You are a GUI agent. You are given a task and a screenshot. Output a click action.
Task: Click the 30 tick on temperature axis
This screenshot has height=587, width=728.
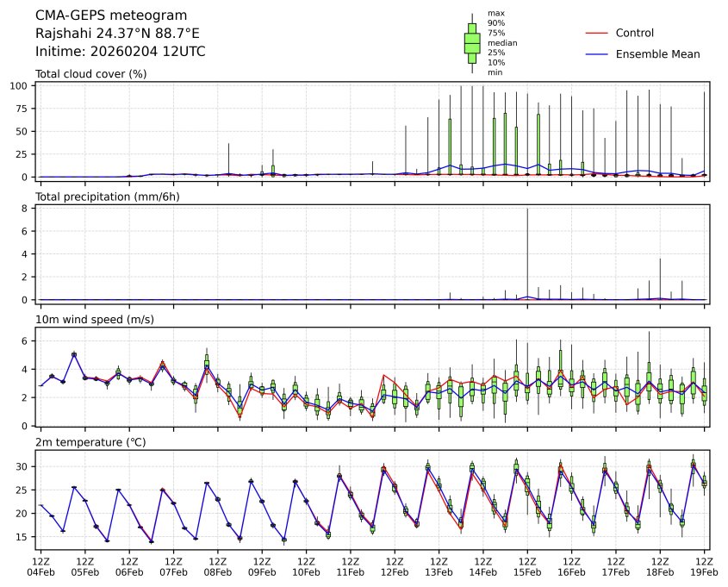click(25, 466)
